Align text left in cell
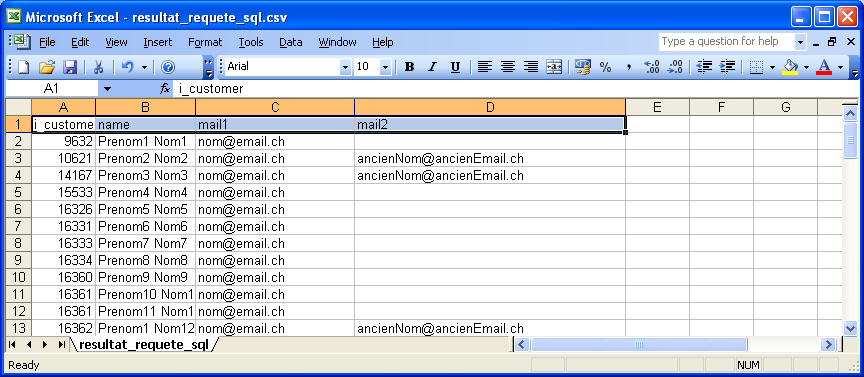The height and width of the screenshot is (377, 864). [484, 67]
